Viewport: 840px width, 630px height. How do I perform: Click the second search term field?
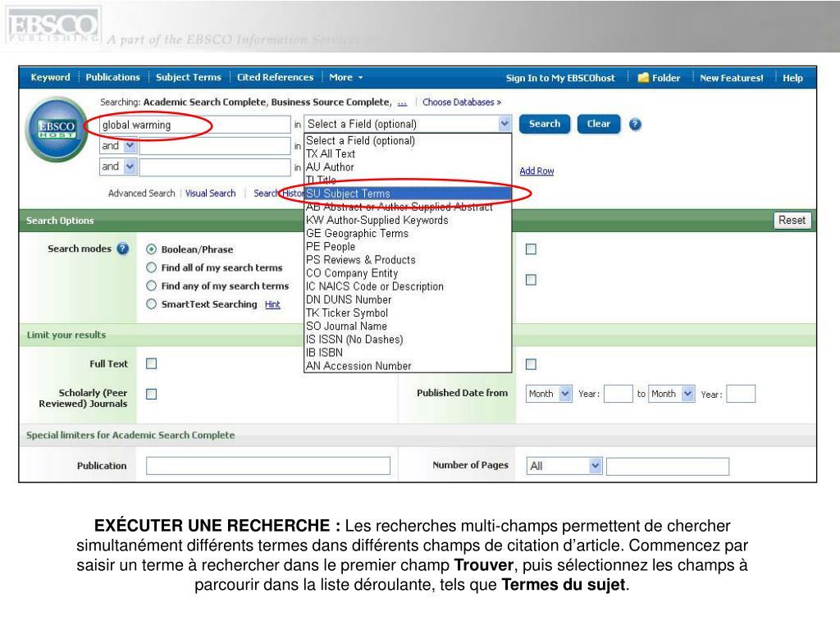point(215,146)
